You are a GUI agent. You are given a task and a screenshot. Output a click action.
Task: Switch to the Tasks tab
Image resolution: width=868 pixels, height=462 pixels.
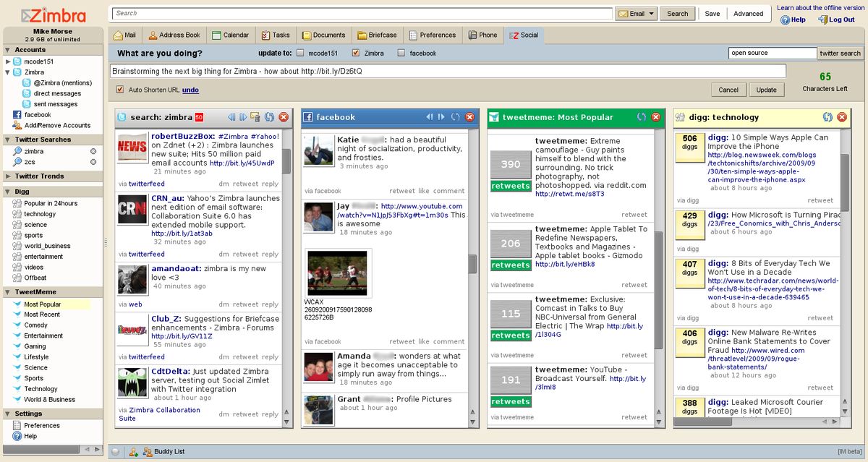[x=276, y=35]
